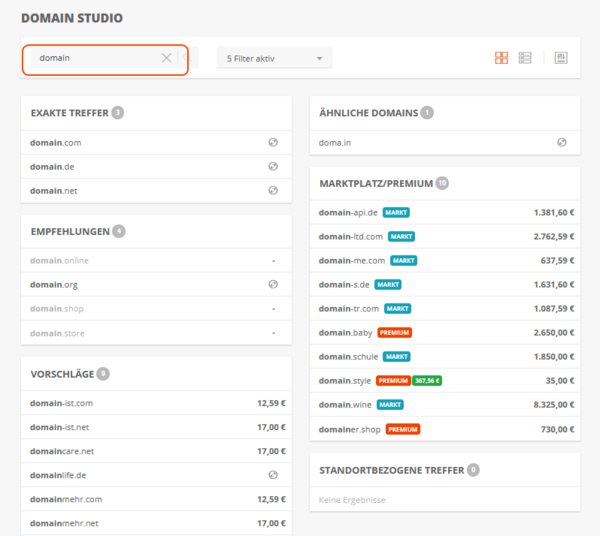This screenshot has width=600, height=536.
Task: Click status icon for domain.com
Action: tap(273, 142)
